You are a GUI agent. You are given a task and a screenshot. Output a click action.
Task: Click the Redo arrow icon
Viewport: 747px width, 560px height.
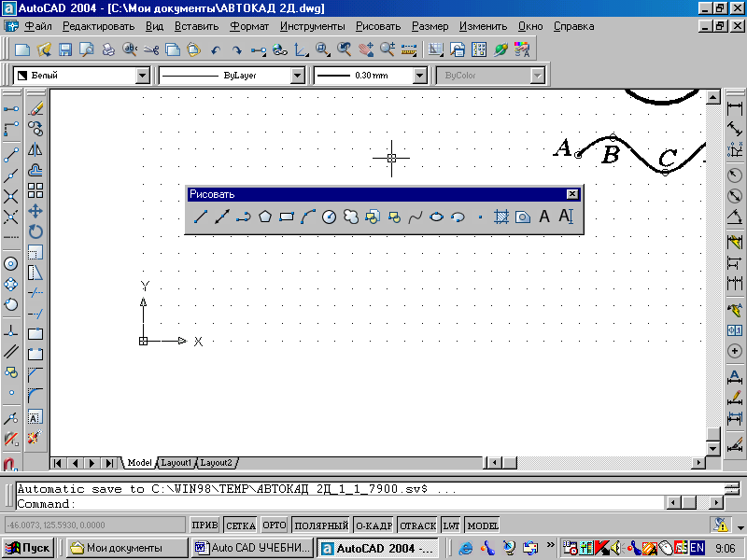click(237, 49)
